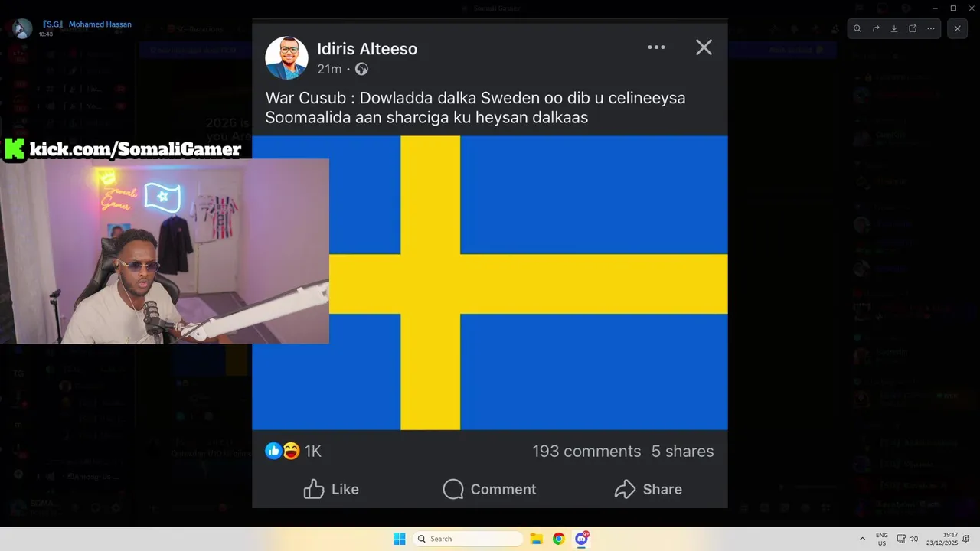Forward the image using the arrow icon
980x551 pixels.
(876, 28)
